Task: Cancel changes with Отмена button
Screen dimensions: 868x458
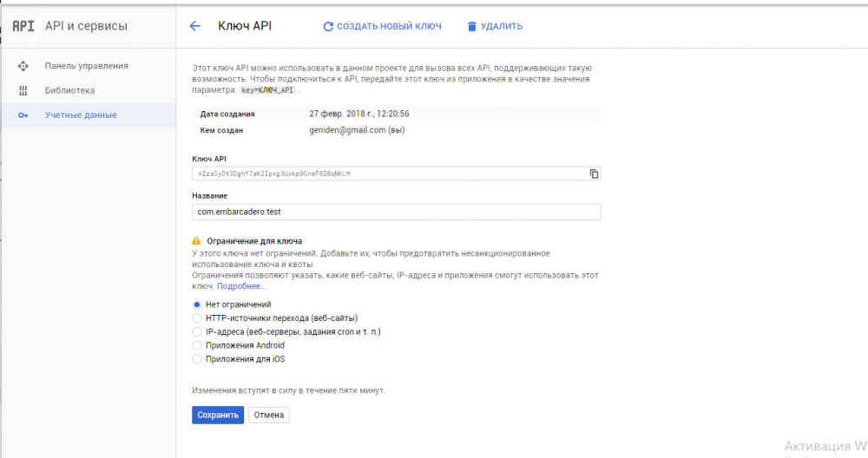Action: (x=268, y=415)
